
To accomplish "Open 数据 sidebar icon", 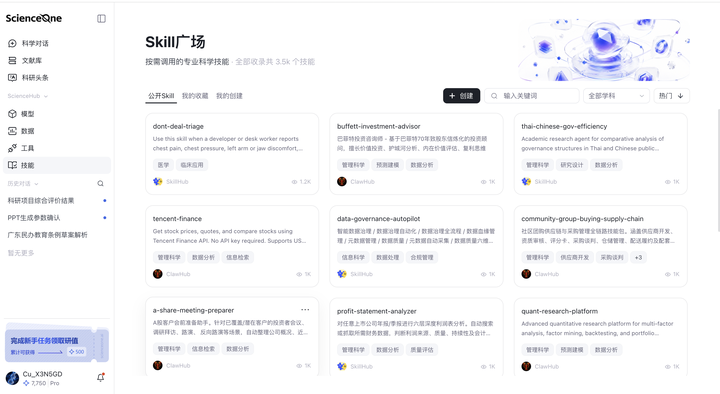I will tap(12, 131).
